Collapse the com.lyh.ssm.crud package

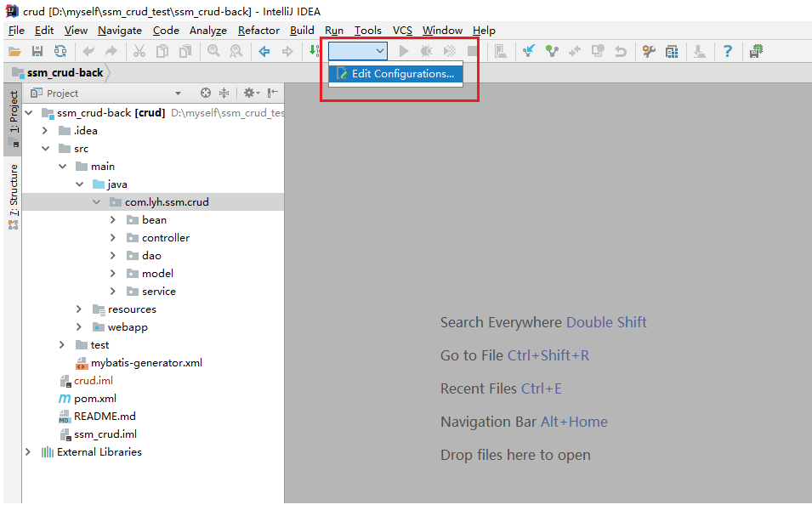point(97,201)
